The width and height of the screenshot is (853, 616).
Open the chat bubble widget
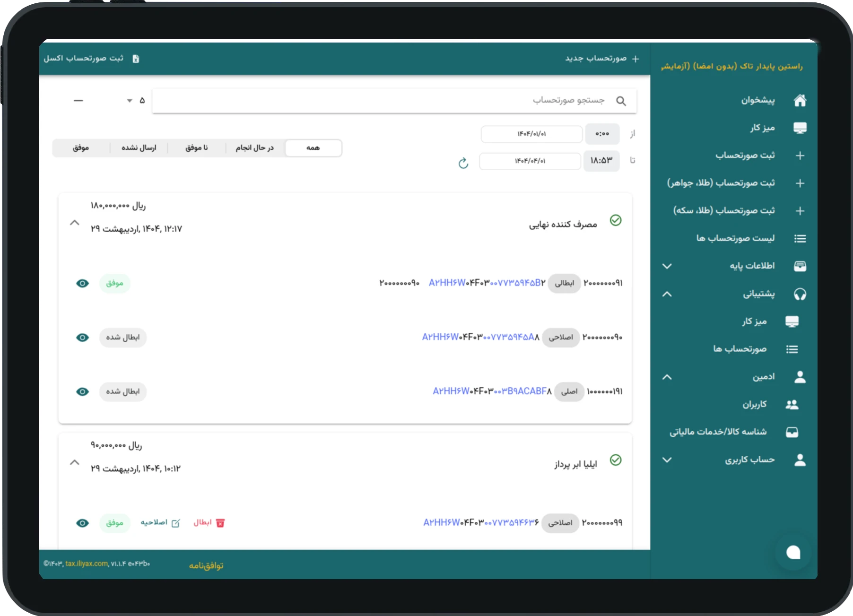(793, 552)
